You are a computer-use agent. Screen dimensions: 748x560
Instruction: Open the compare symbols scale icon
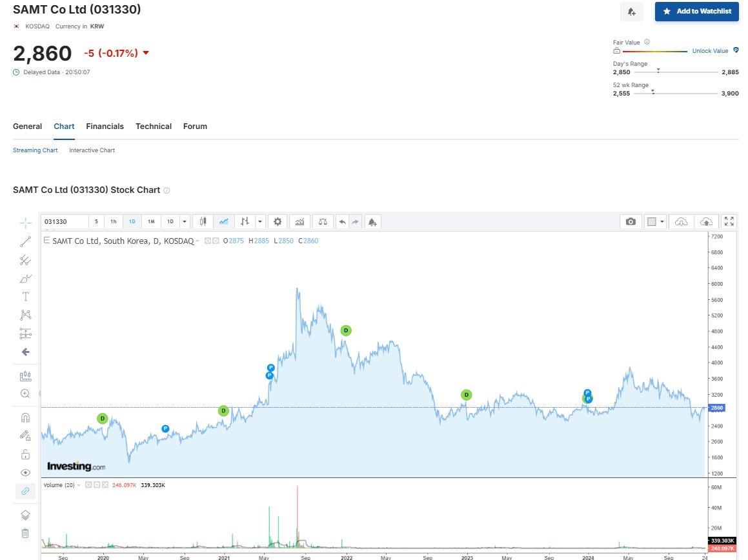(x=323, y=221)
